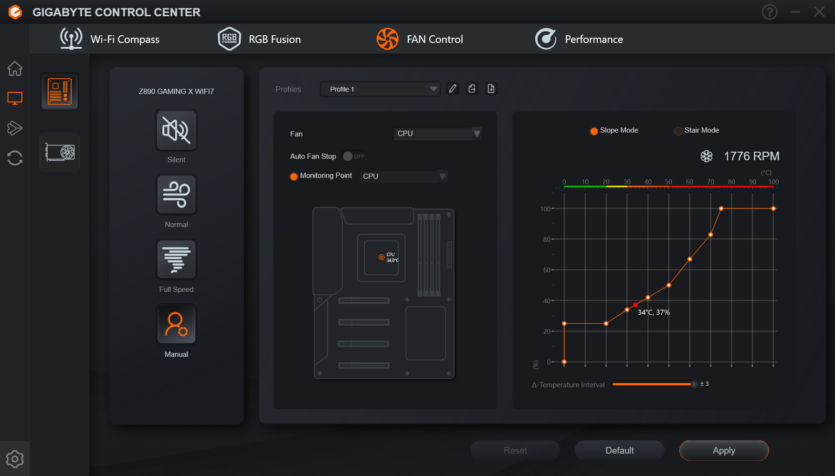
Task: Open the RGB Fusion tab
Action: (x=259, y=39)
